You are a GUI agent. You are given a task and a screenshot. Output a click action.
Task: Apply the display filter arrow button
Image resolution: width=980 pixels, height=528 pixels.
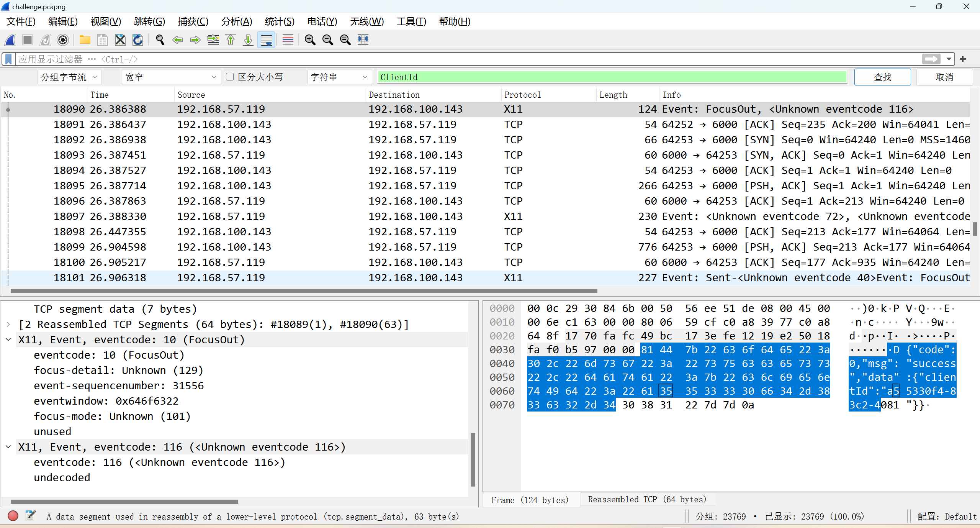click(x=931, y=59)
